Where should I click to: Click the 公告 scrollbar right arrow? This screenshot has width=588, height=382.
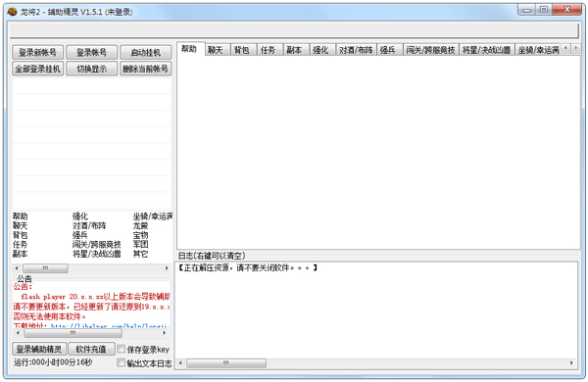click(165, 333)
